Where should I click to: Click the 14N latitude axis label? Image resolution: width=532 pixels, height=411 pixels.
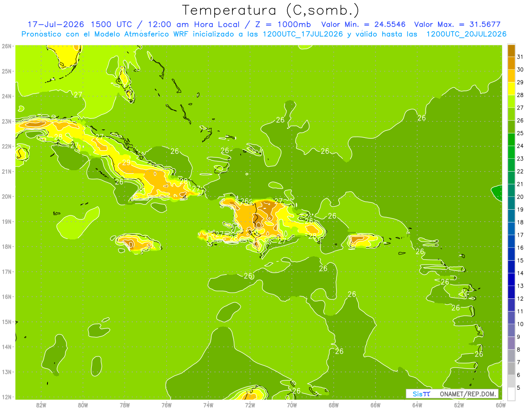point(7,347)
